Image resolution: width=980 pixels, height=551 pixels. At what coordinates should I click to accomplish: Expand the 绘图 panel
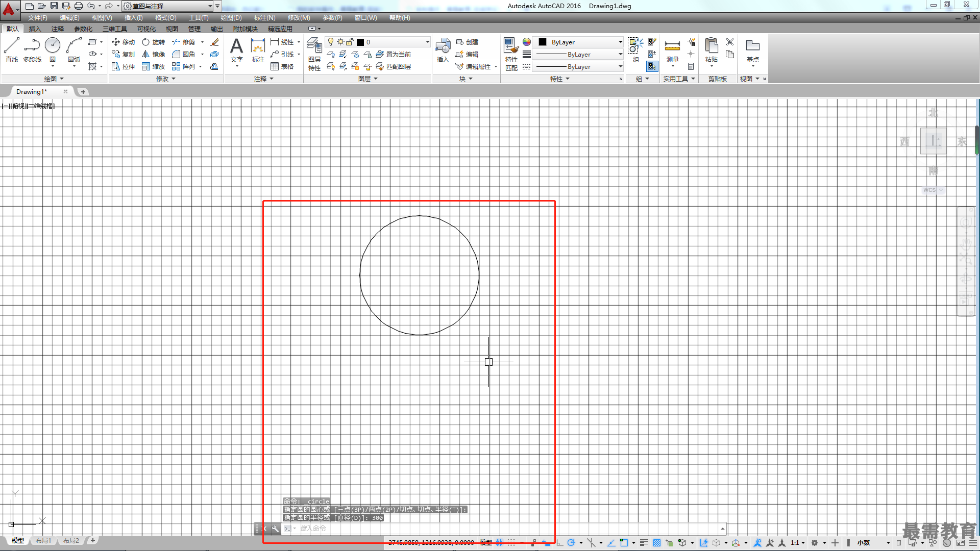(x=54, y=79)
